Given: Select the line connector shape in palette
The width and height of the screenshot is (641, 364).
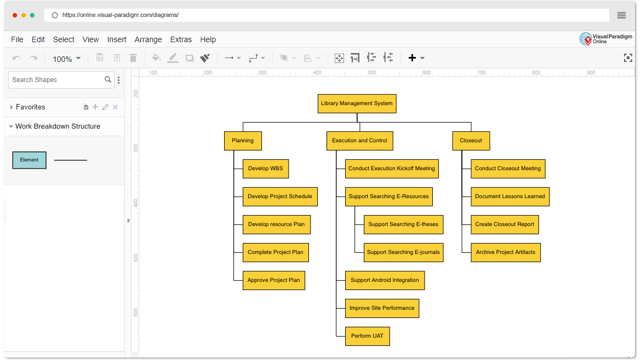Looking at the screenshot, I should pos(70,160).
